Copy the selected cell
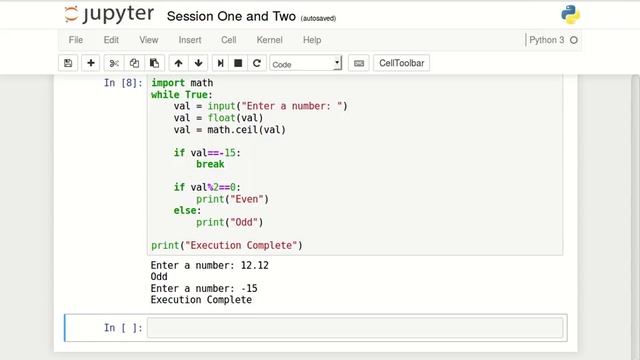Image resolution: width=640 pixels, height=360 pixels. coord(134,63)
